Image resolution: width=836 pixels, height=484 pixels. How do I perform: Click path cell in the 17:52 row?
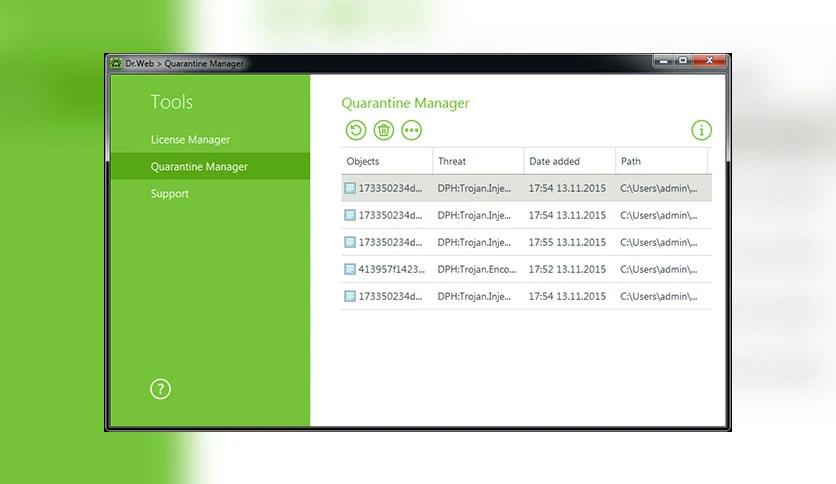tap(658, 269)
